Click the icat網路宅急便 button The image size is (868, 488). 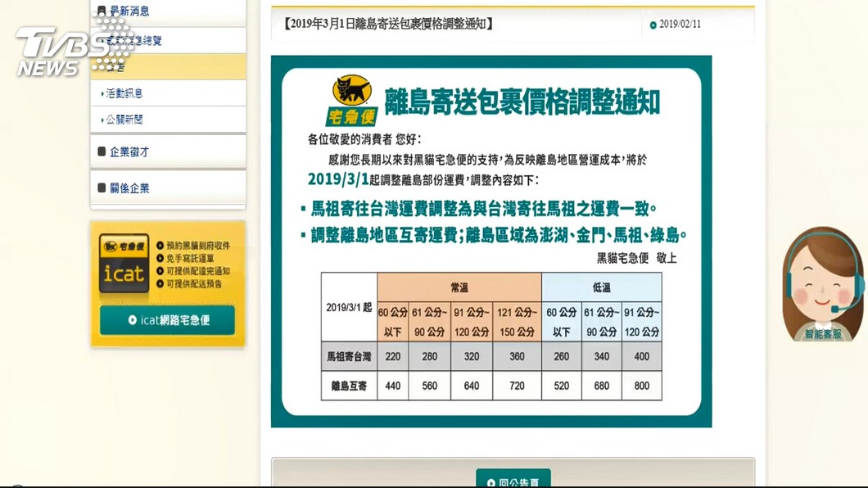[x=167, y=320]
